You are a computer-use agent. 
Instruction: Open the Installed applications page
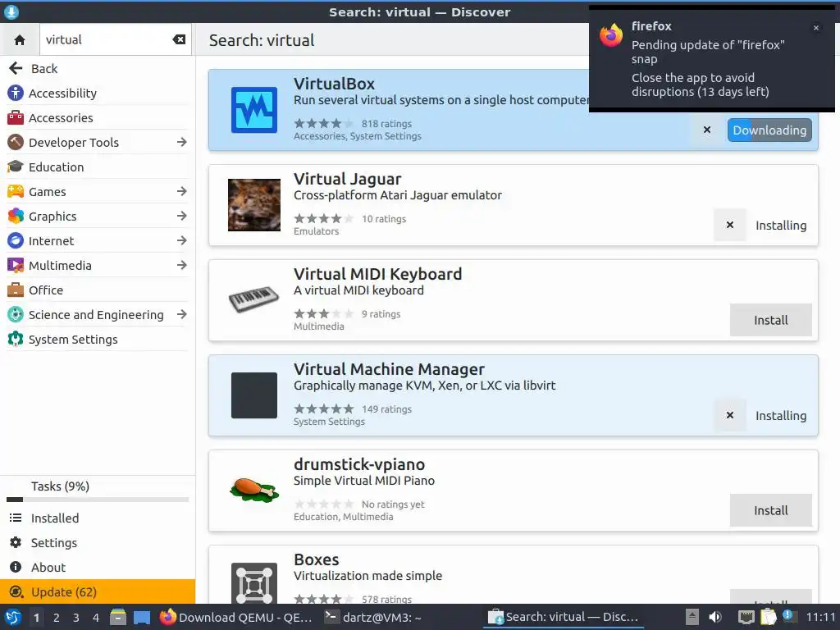98,518
